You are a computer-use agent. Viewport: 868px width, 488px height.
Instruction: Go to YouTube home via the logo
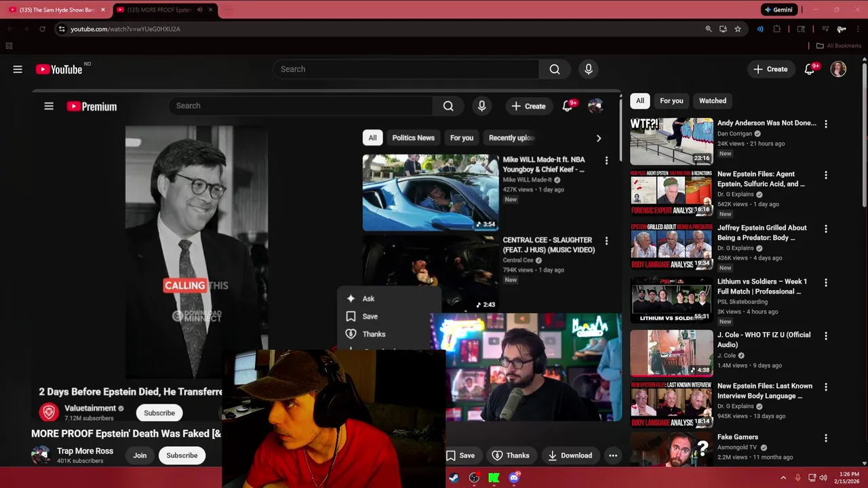point(59,69)
